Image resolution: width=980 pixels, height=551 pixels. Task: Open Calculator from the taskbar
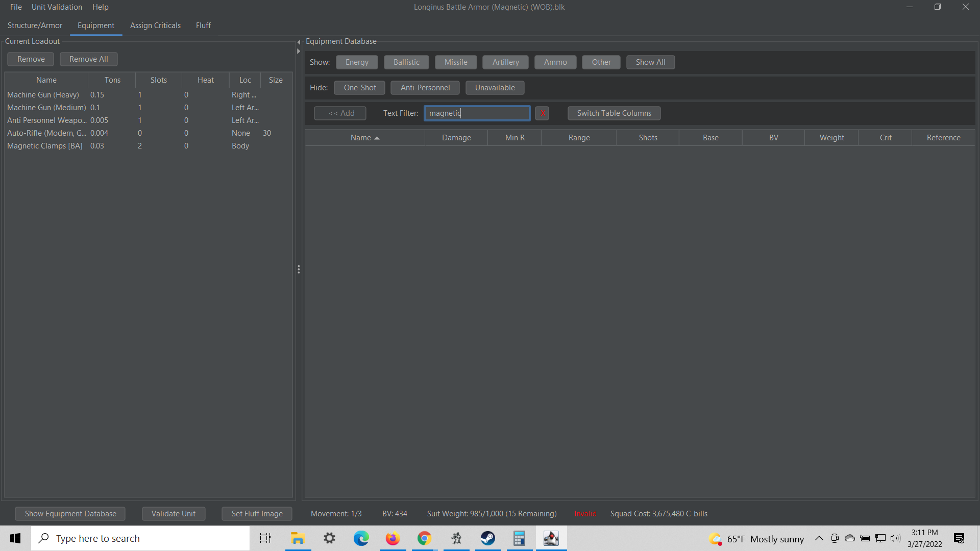click(x=519, y=538)
